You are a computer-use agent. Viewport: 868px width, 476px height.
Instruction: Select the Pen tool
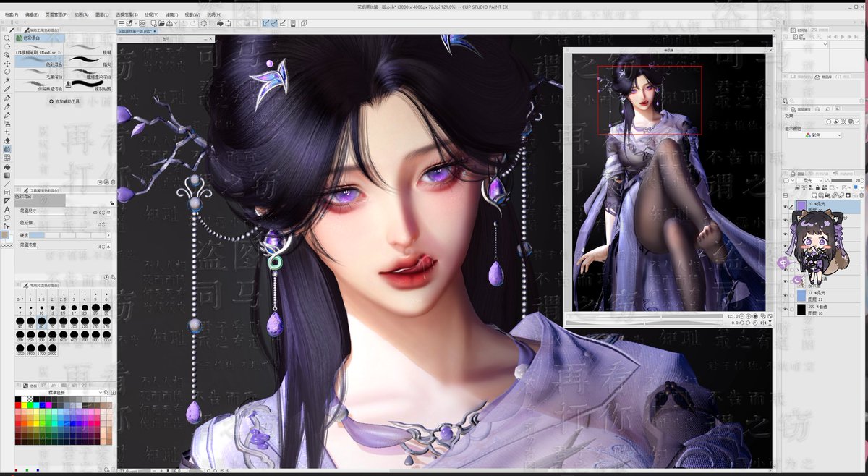click(x=7, y=98)
